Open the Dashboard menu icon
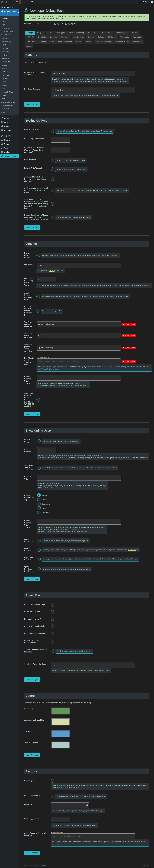This screenshot has height=868, width=154. 2,7
